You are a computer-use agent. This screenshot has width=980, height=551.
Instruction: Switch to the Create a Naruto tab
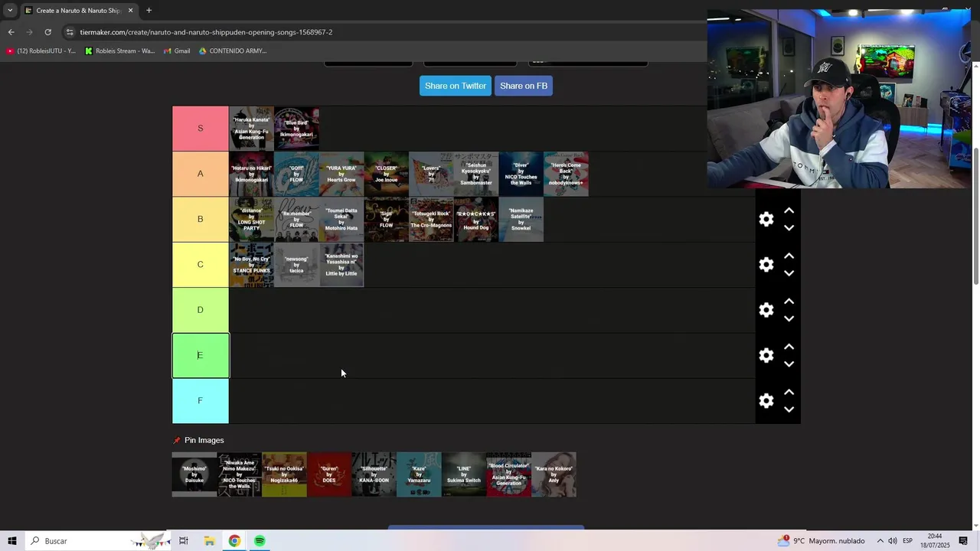80,11
